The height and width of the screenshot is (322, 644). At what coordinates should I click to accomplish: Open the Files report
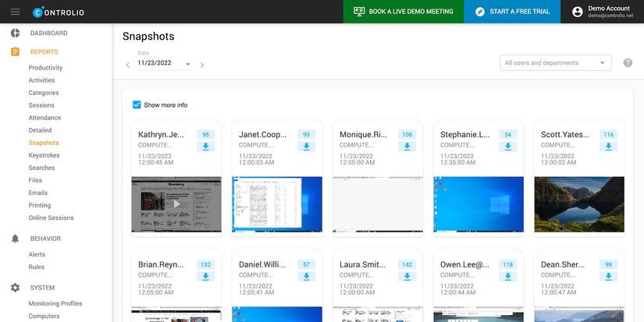(35, 180)
